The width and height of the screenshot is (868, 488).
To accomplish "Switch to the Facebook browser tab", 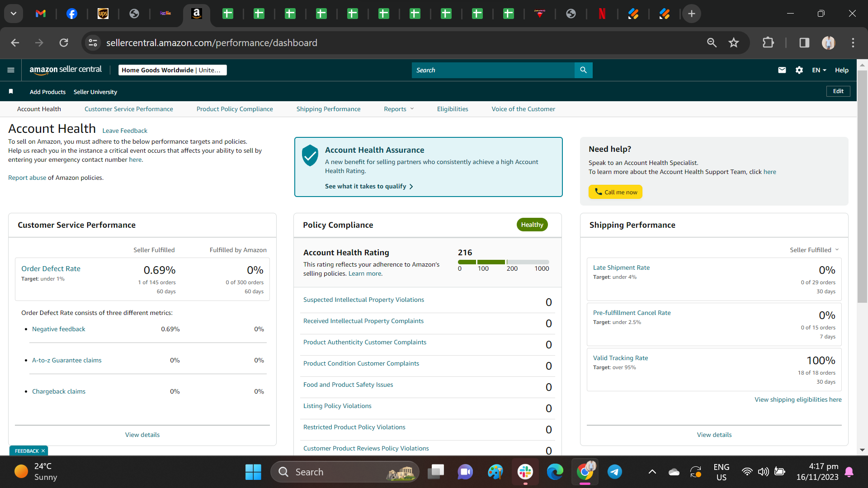I will tap(71, 14).
